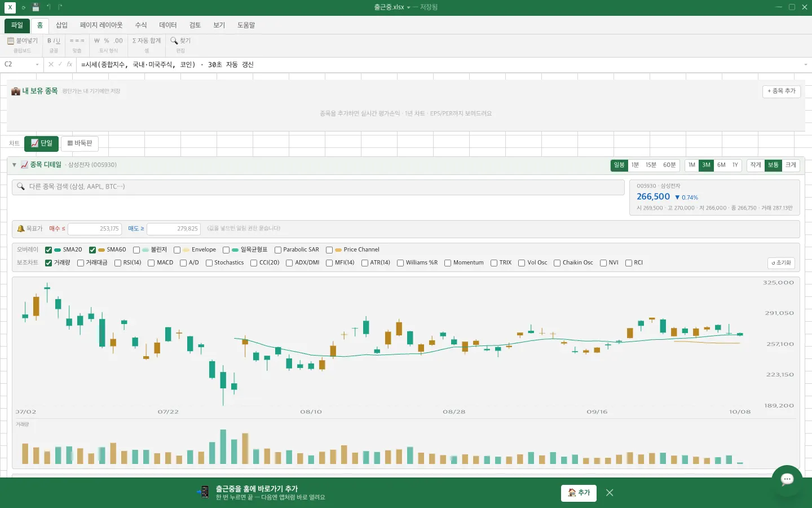Expand the formula bar chevron
The height and width of the screenshot is (508, 812).
[x=805, y=64]
